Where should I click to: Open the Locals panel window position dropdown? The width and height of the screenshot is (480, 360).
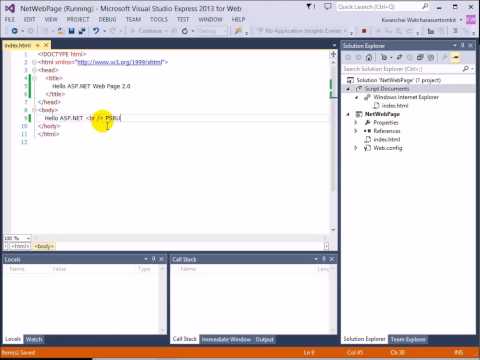point(146,259)
